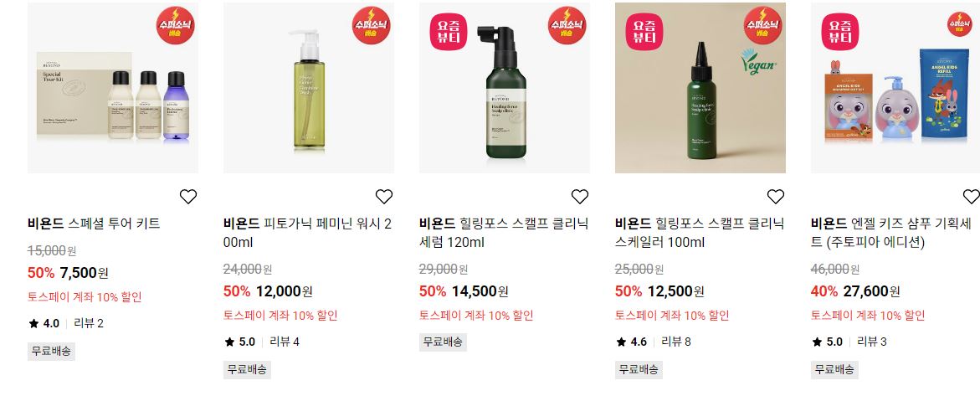The width and height of the screenshot is (980, 396).
Task: Click 수퍼소닉 배송 badge on tour kit image
Action: pos(175,25)
